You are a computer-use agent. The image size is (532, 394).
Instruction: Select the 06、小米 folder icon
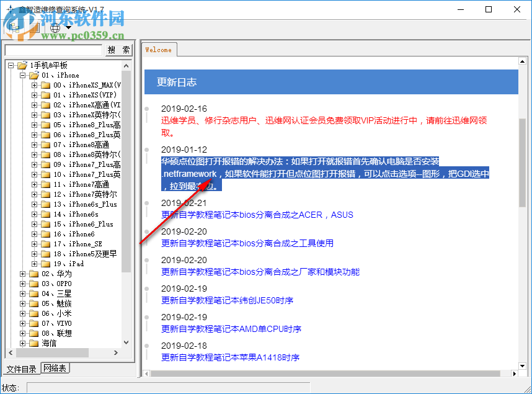(33, 313)
